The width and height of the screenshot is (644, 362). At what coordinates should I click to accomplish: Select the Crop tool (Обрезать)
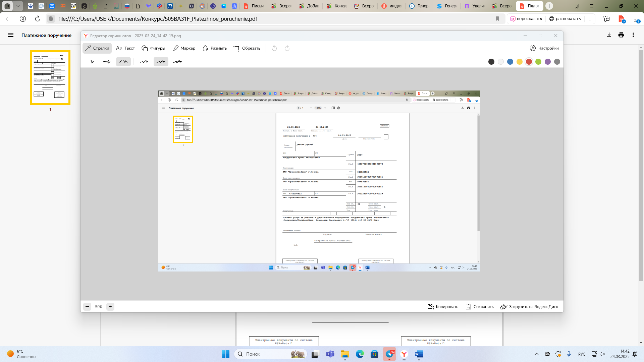click(x=247, y=48)
